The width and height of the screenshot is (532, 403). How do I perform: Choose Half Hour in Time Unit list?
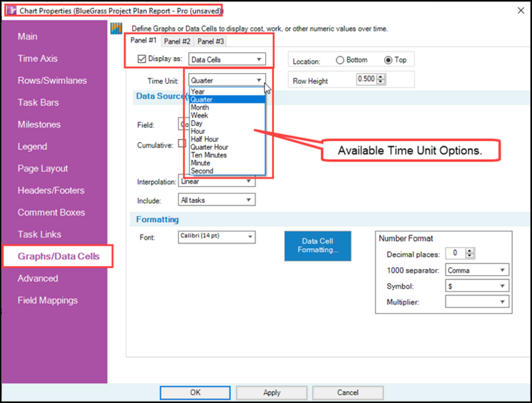point(227,139)
